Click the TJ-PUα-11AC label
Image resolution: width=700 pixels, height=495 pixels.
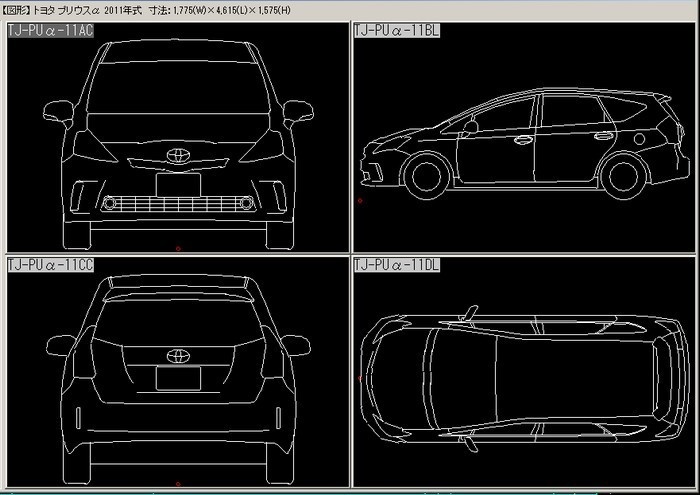(x=50, y=30)
